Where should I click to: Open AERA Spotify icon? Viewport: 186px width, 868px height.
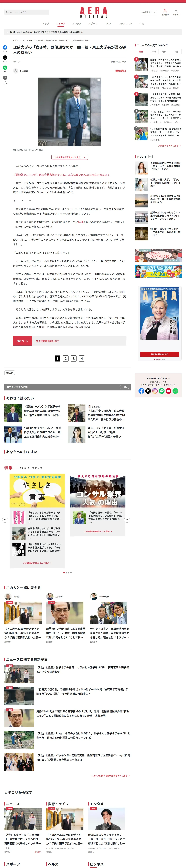[x=175, y=391]
